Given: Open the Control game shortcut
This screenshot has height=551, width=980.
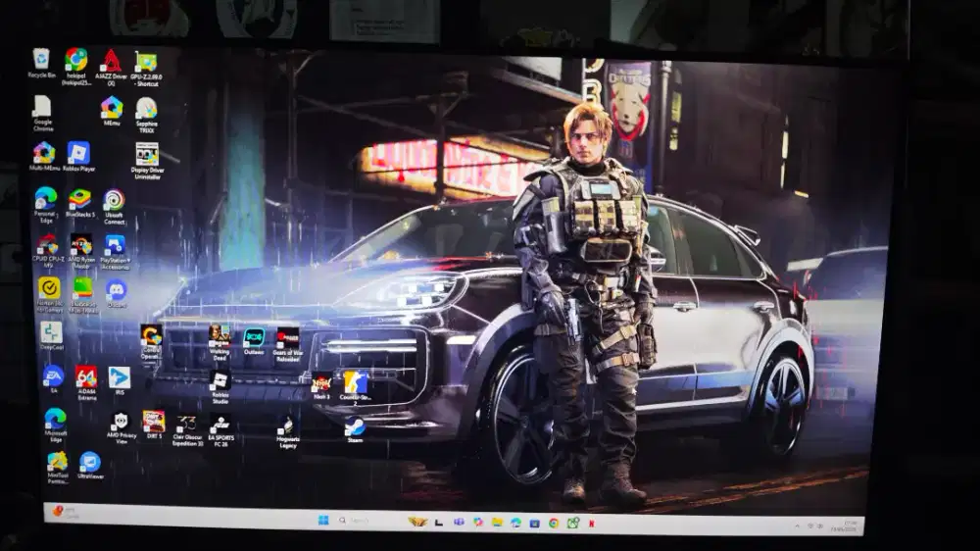Looking at the screenshot, I should pyautogui.click(x=151, y=341).
